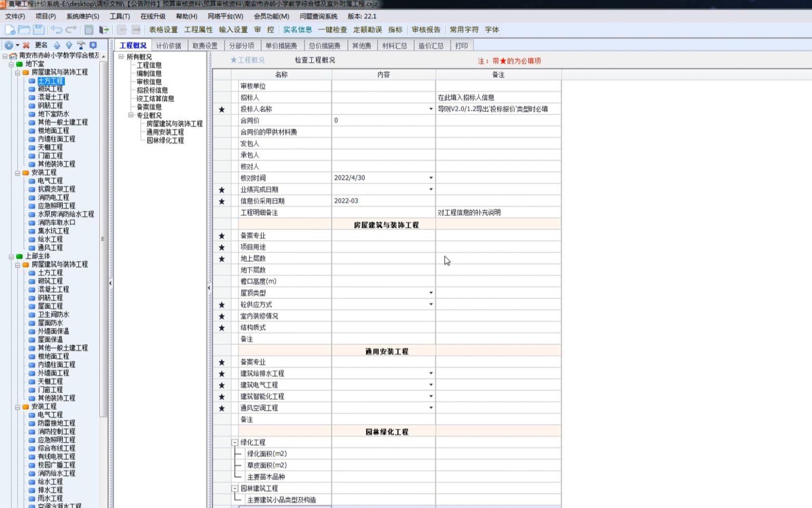The height and width of the screenshot is (508, 812).
Task: Open the 网络平台(W) menu
Action: 225,17
